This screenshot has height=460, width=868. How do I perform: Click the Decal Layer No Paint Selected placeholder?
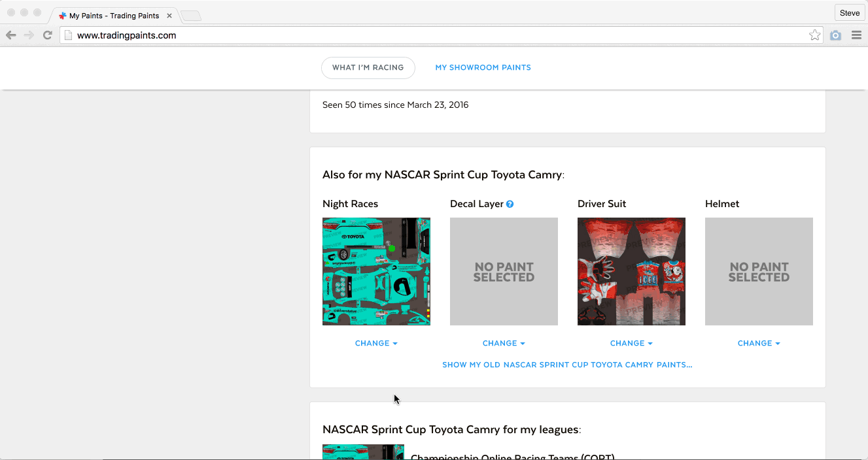pyautogui.click(x=504, y=271)
